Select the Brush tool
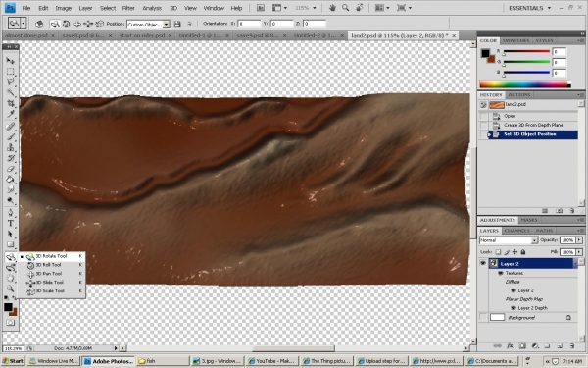588x368 pixels. [x=10, y=136]
